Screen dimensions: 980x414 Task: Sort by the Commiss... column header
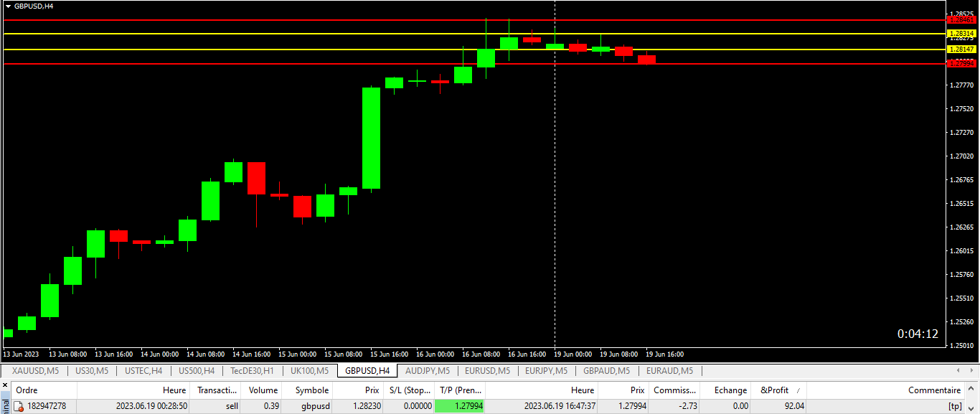674,390
